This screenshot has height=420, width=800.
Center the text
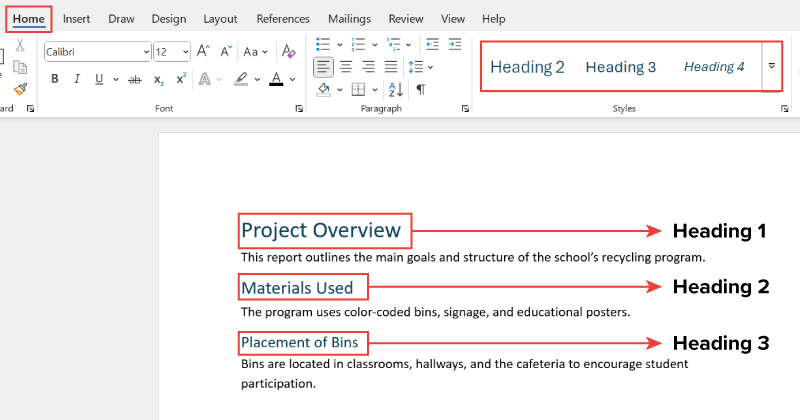[346, 67]
